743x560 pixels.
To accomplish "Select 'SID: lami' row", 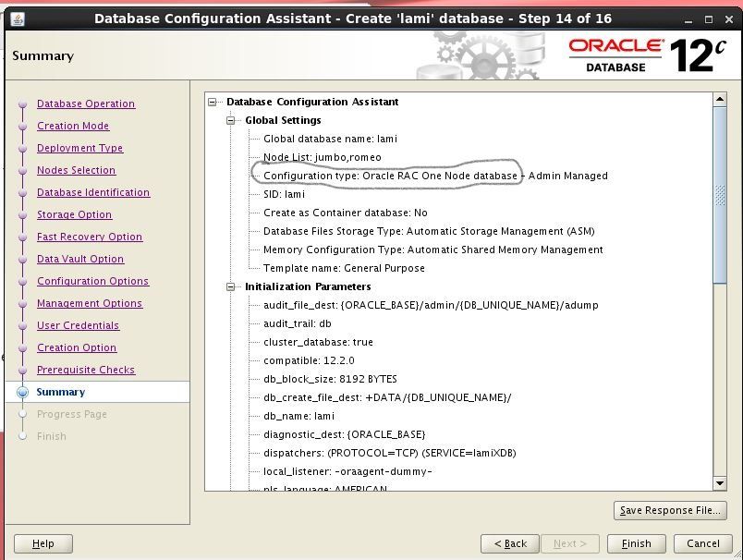I will [x=284, y=194].
